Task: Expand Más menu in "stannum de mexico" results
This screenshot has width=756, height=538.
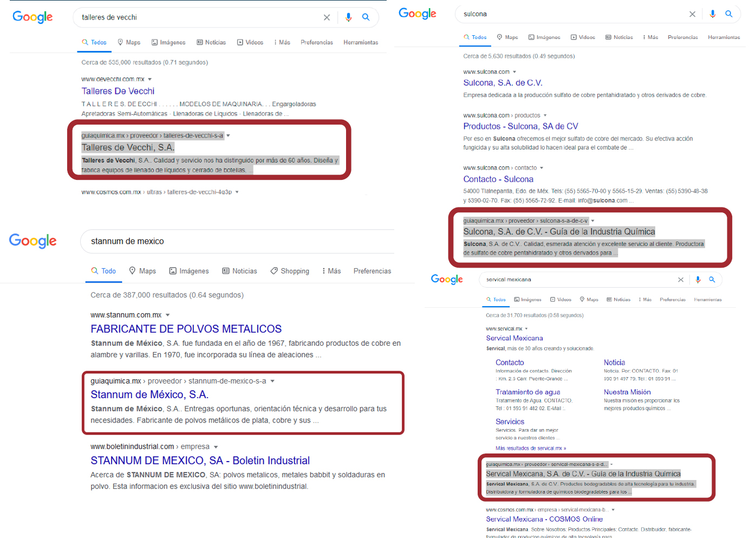Action: point(331,271)
